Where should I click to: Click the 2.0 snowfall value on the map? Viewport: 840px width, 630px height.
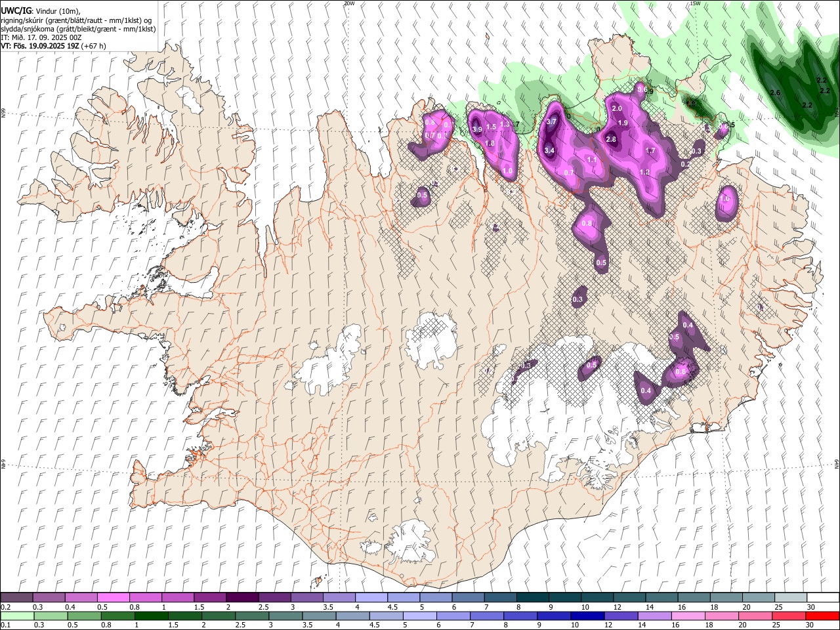617,108
